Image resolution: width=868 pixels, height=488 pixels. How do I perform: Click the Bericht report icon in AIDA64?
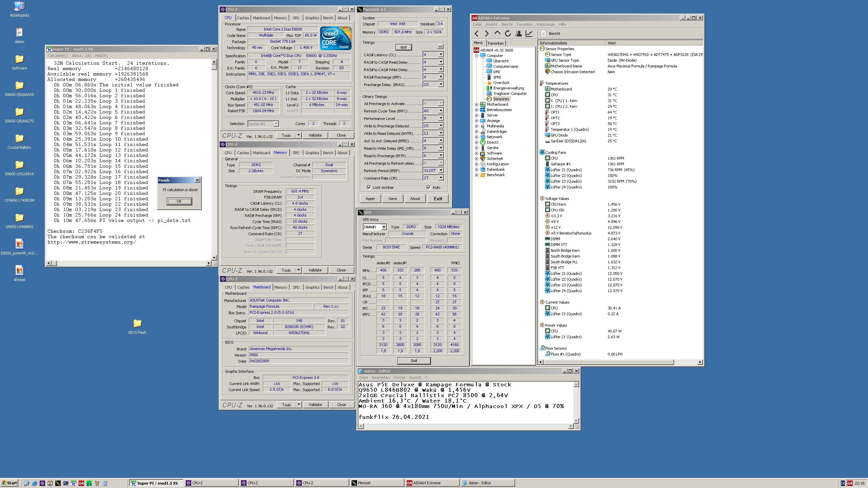(x=544, y=33)
